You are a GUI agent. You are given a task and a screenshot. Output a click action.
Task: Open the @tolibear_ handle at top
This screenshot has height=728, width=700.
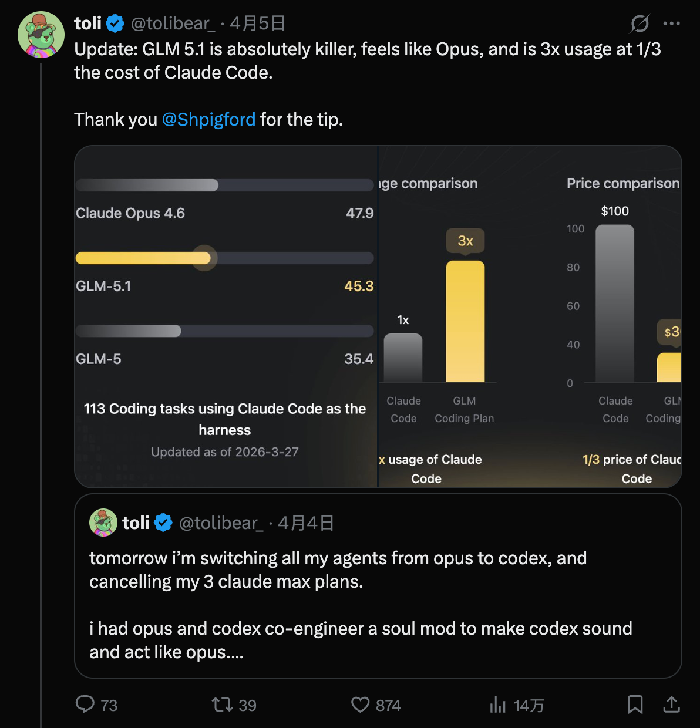pos(173,23)
